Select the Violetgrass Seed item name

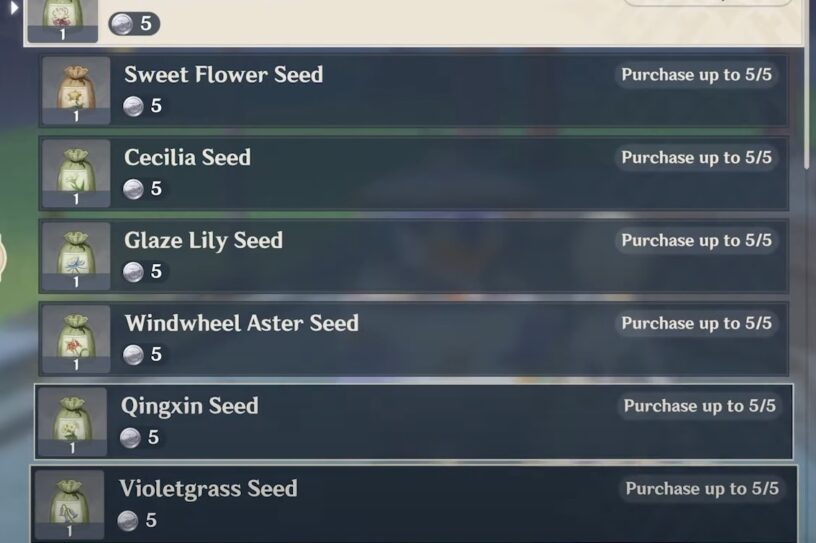pyautogui.click(x=208, y=489)
